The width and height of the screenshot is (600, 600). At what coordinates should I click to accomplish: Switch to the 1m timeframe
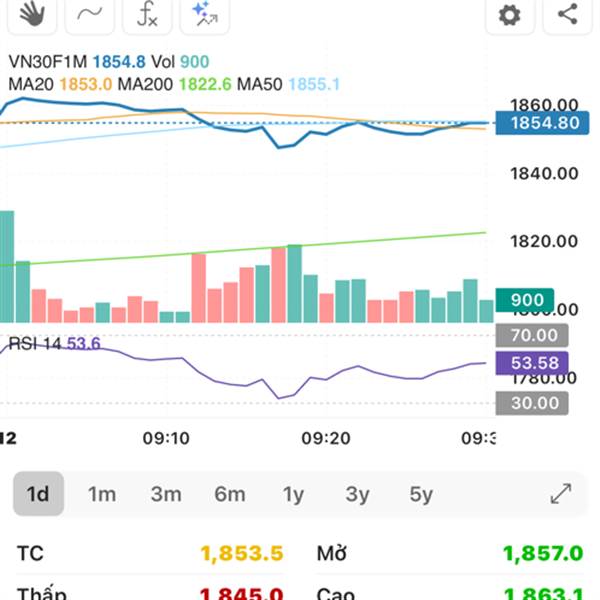102,494
